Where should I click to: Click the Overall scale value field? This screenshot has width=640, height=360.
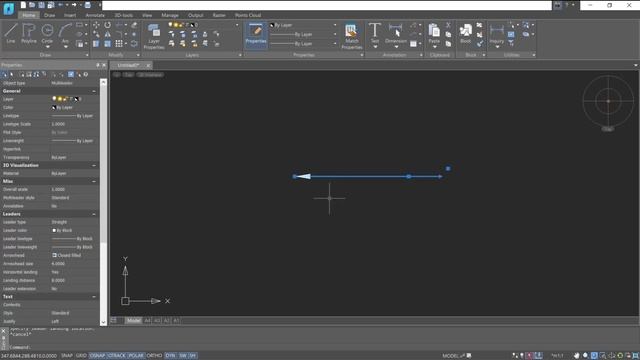click(74, 189)
